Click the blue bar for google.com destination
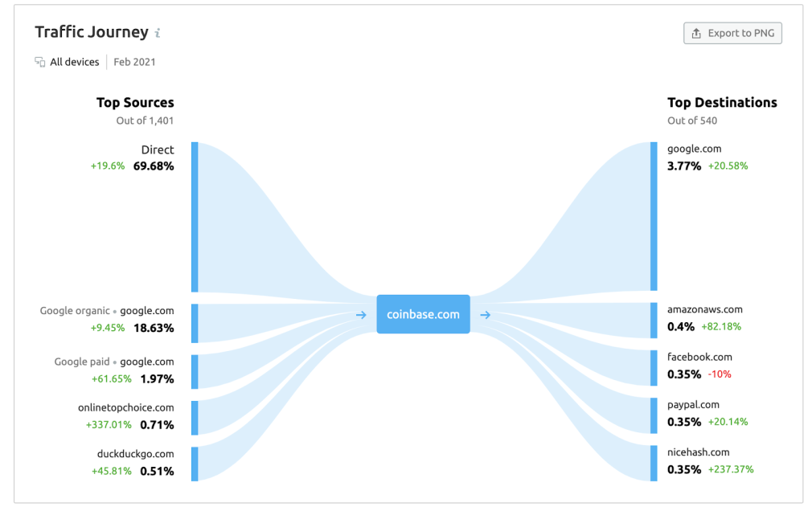Viewport: 812px width, 511px height. tap(654, 216)
